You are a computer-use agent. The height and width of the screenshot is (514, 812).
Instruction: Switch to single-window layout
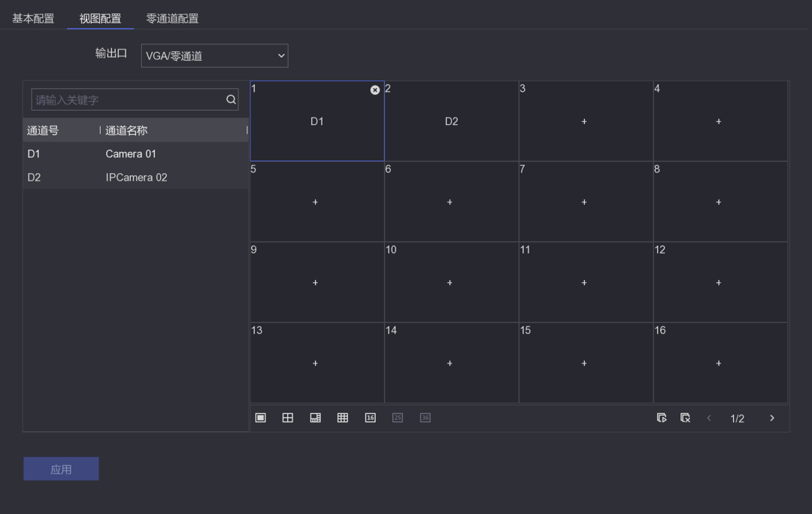pyautogui.click(x=261, y=418)
